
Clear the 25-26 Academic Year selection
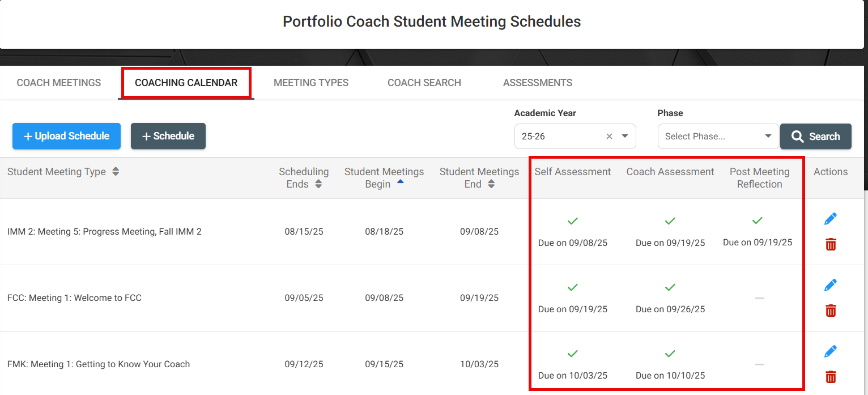[610, 137]
